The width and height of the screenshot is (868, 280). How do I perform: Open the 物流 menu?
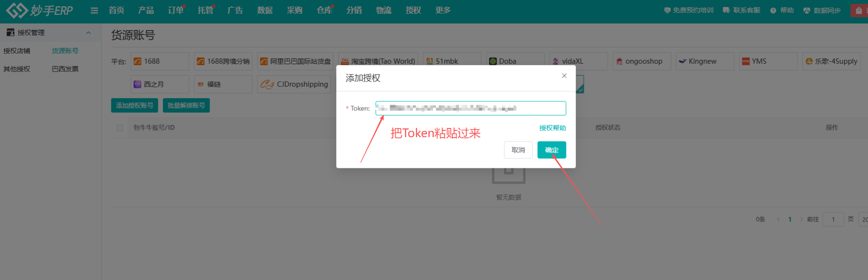pyautogui.click(x=384, y=10)
